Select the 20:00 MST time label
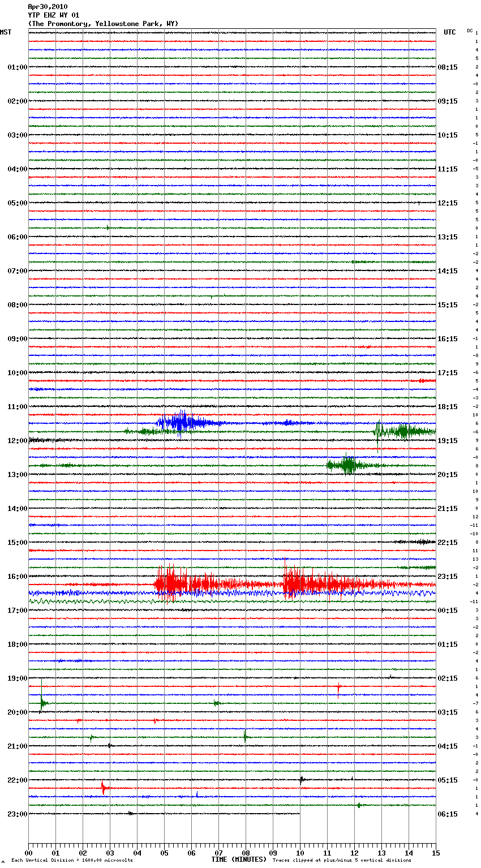The width and height of the screenshot is (481, 868). coord(18,712)
